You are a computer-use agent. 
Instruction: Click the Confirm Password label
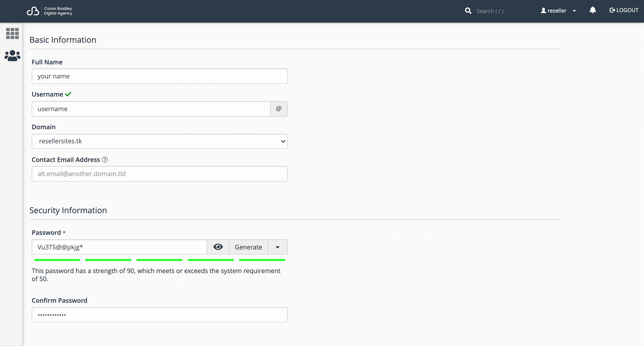click(x=59, y=300)
